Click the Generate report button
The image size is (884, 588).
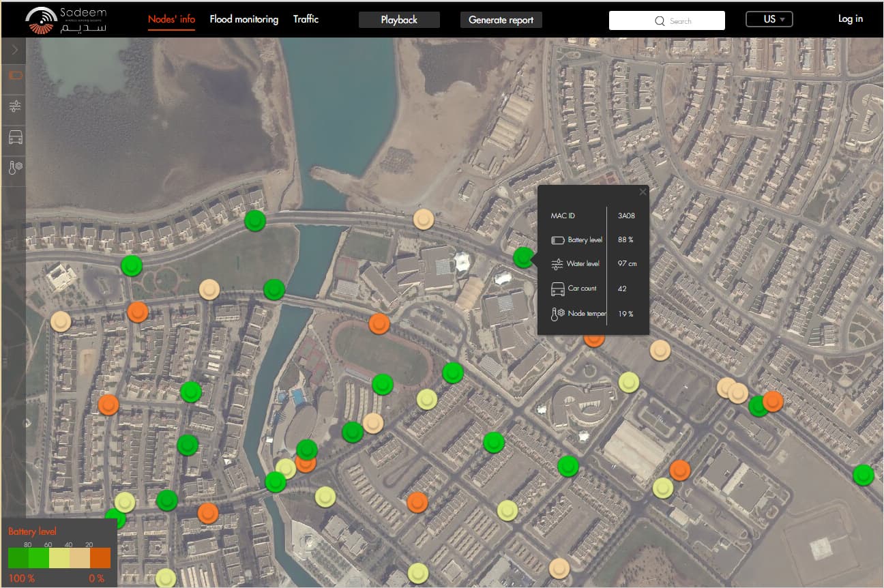click(x=501, y=20)
